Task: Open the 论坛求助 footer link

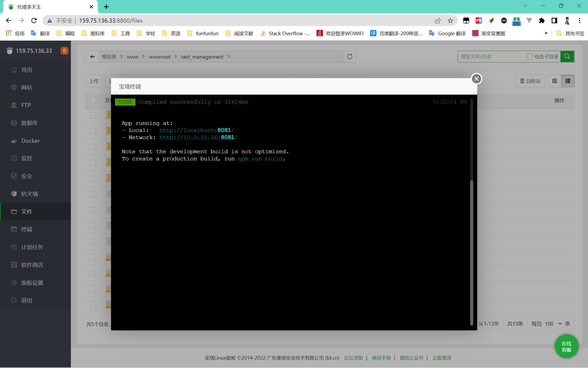Action: coord(353,358)
